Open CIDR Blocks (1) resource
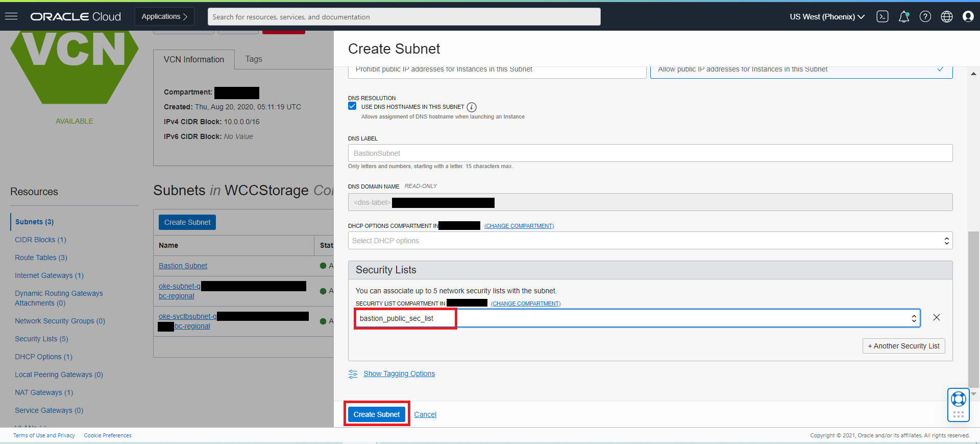This screenshot has height=444, width=980. click(x=40, y=240)
